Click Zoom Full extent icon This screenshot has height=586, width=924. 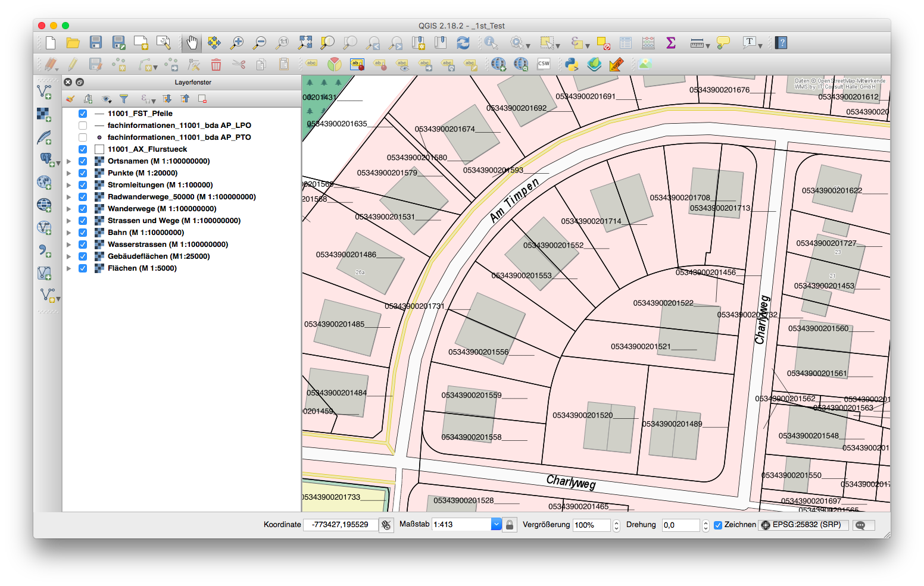pos(305,42)
